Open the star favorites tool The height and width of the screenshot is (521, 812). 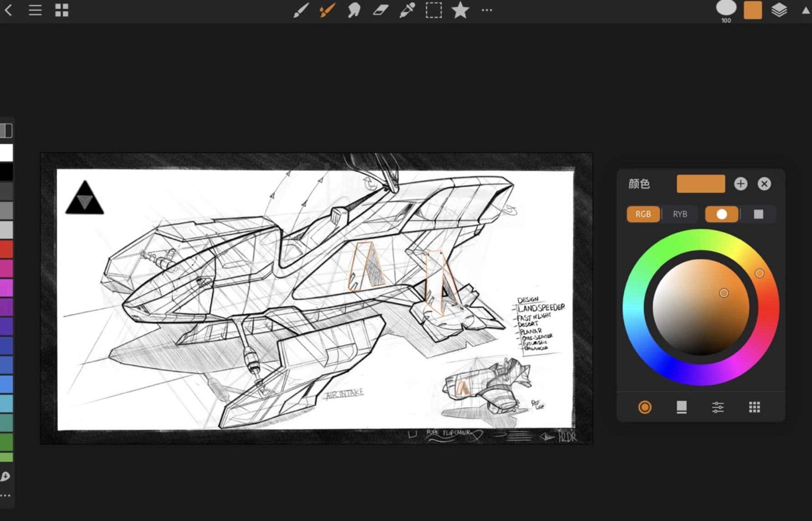pyautogui.click(x=460, y=10)
